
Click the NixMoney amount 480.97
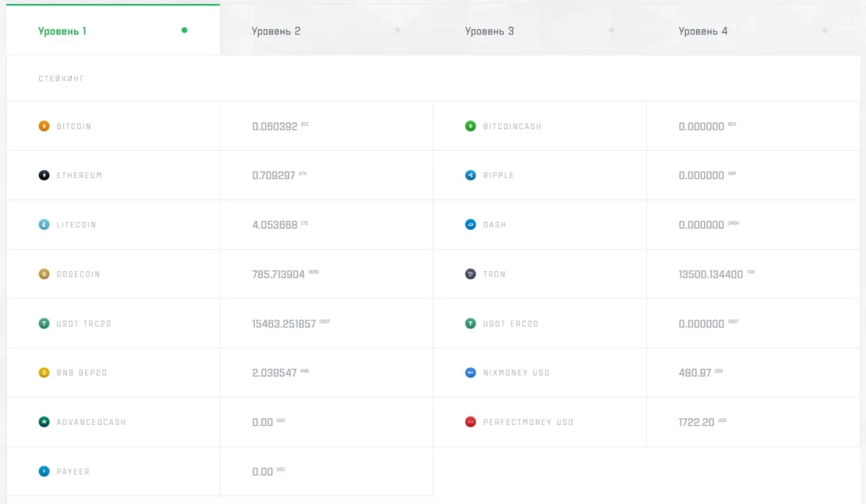(x=695, y=373)
